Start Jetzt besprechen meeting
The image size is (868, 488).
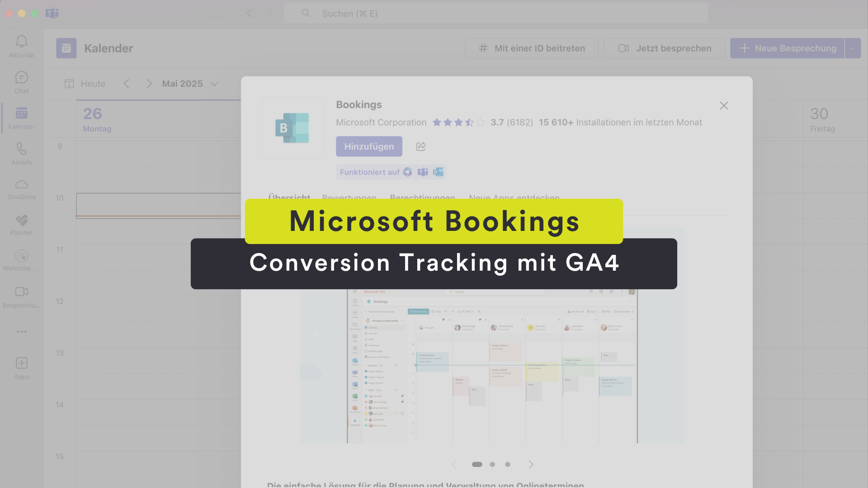(665, 48)
